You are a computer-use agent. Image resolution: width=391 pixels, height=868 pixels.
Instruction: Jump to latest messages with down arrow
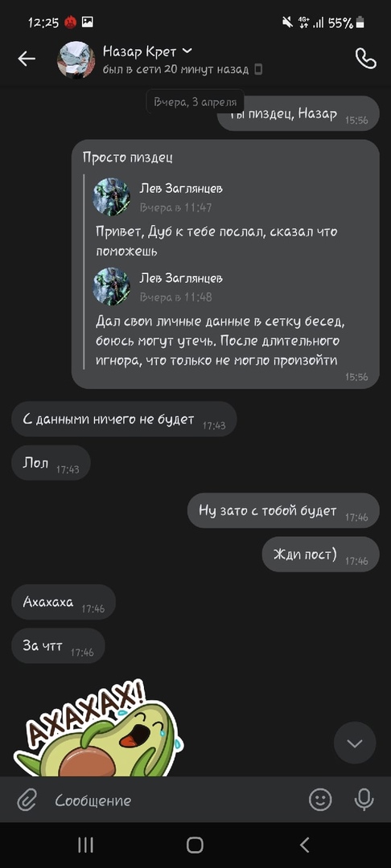coord(355,743)
